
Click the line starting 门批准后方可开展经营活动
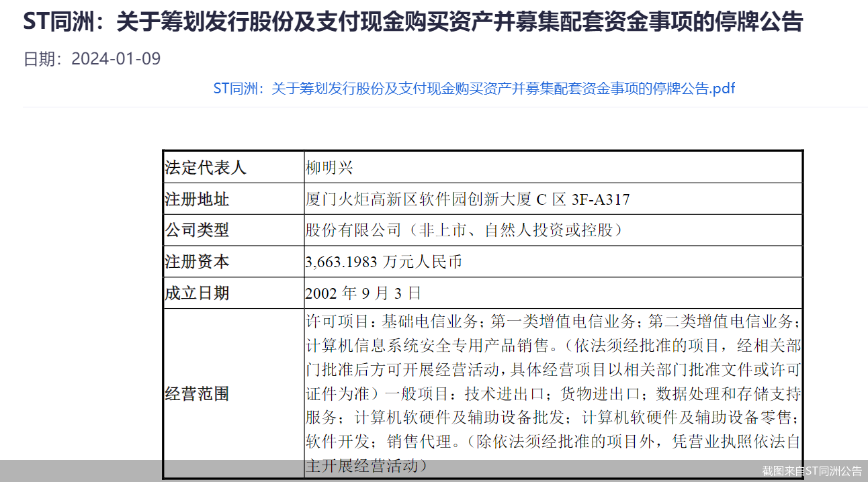pos(553,369)
